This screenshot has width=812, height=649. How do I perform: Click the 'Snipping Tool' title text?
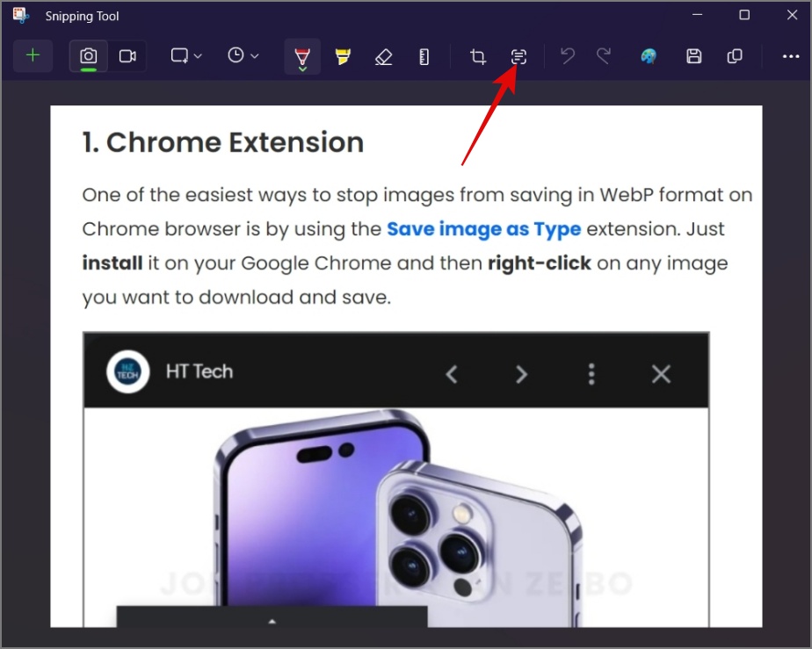pyautogui.click(x=82, y=16)
